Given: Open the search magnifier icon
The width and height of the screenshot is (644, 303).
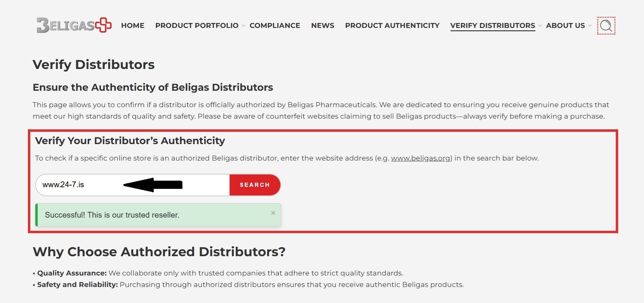Looking at the screenshot, I should pyautogui.click(x=606, y=26).
